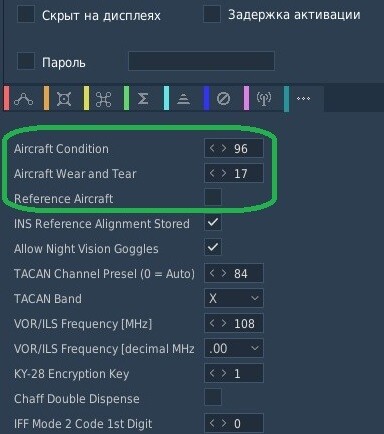Select the payload tab icon

64,99
